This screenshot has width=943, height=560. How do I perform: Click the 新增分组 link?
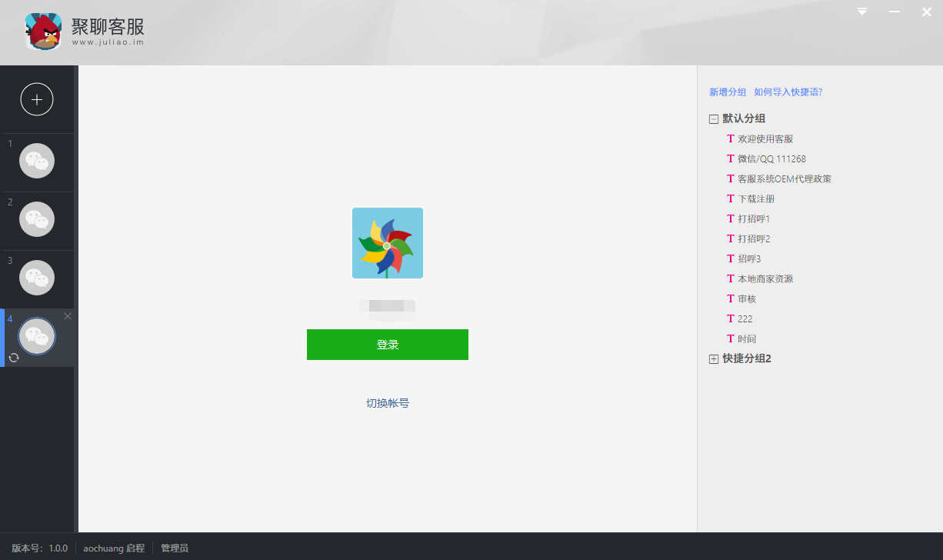(728, 92)
